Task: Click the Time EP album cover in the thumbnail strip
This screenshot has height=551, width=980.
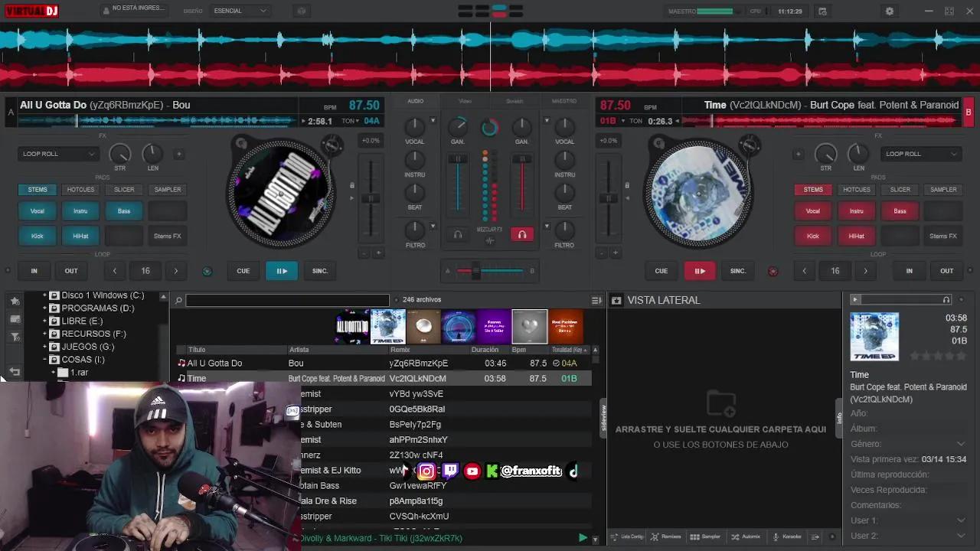Action: click(x=388, y=327)
